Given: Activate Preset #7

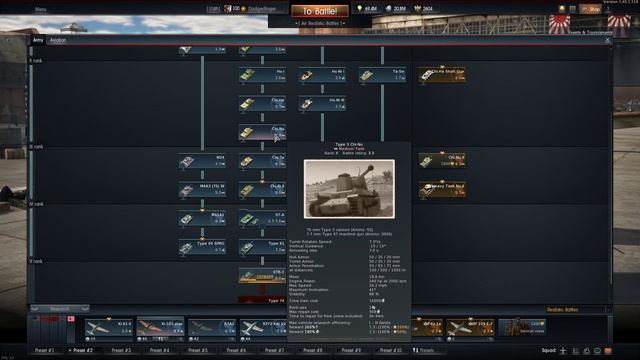Looking at the screenshot, I should (x=274, y=350).
